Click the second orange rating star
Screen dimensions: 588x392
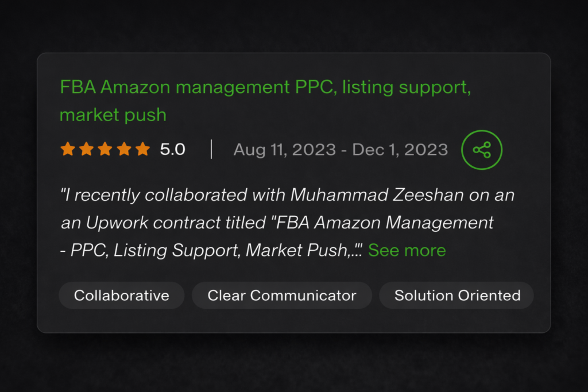click(86, 150)
